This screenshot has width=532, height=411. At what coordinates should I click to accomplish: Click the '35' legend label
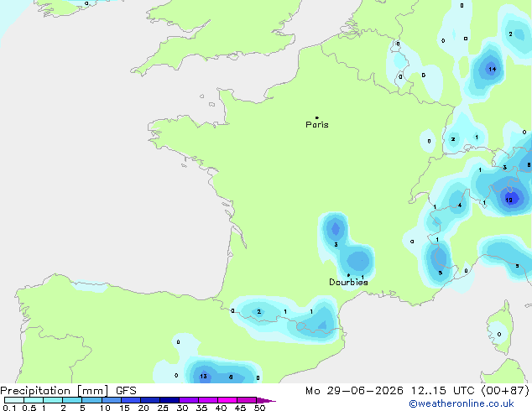point(201,408)
